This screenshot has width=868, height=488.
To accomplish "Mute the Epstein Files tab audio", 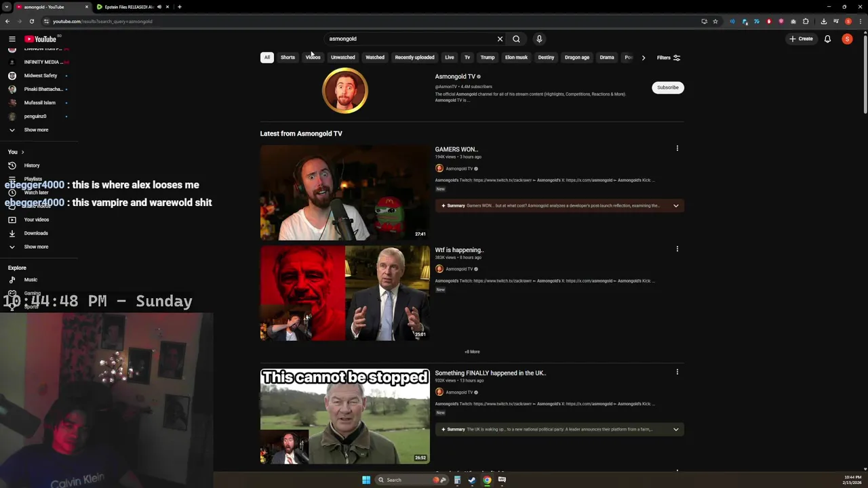I will click(x=159, y=7).
